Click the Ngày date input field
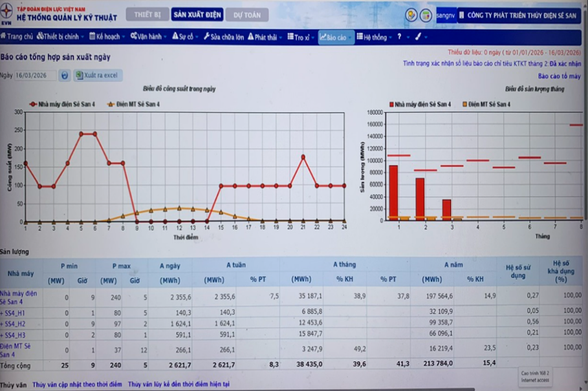Screen dimensions: 588x391 pos(35,75)
